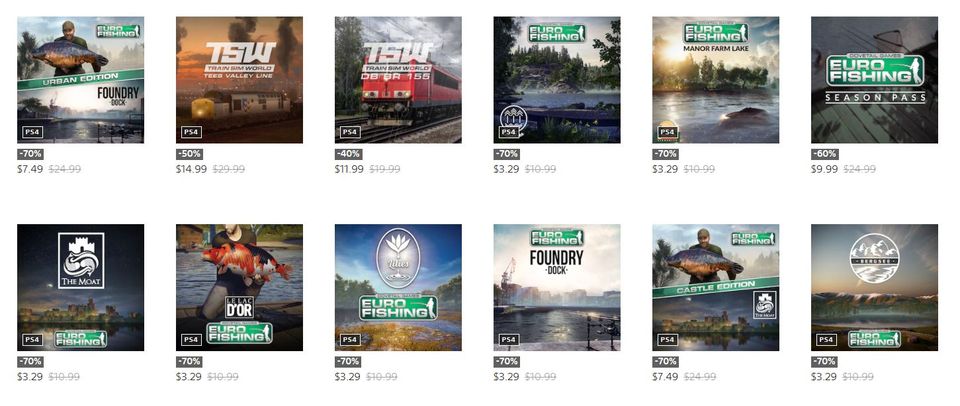Select Train Sim World DB BR 155 cover
Screen dimensions: 960x406
pos(398,80)
